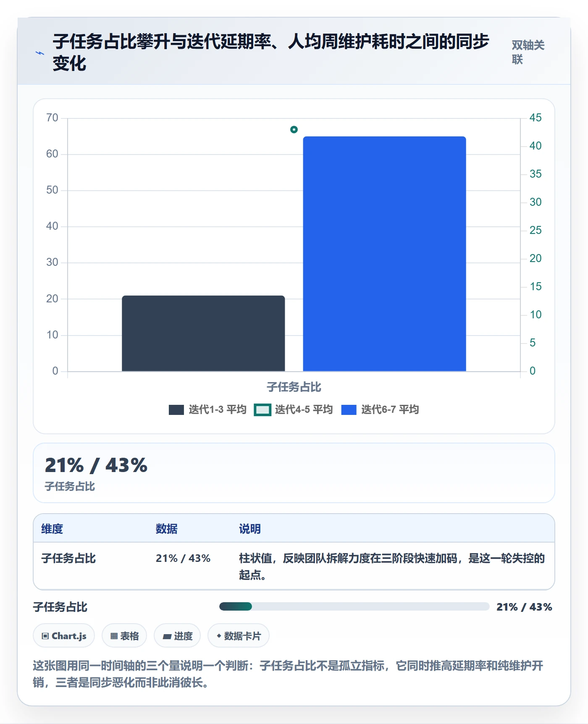Select the 进度 tag chip
The height and width of the screenshot is (724, 588).
click(x=177, y=636)
